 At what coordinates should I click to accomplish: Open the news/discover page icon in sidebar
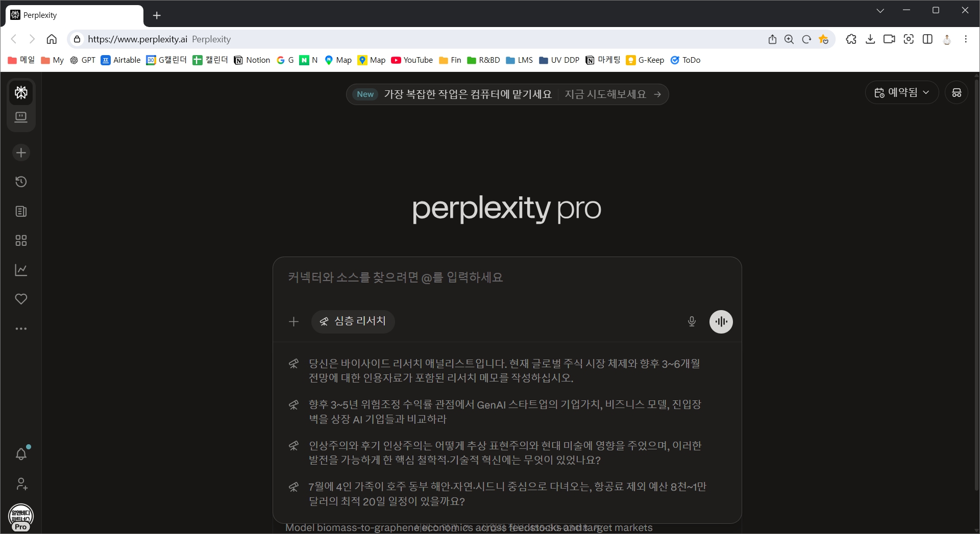21,211
